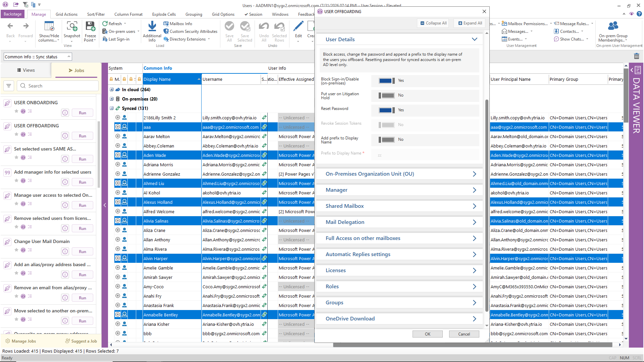Click Last Sign-in load icon
The image size is (644, 362).
(x=105, y=39)
